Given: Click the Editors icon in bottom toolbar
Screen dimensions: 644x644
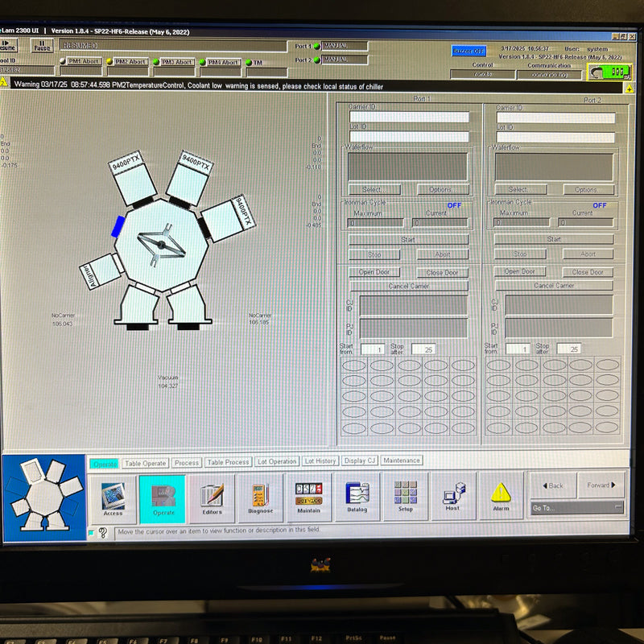Looking at the screenshot, I should [x=212, y=498].
